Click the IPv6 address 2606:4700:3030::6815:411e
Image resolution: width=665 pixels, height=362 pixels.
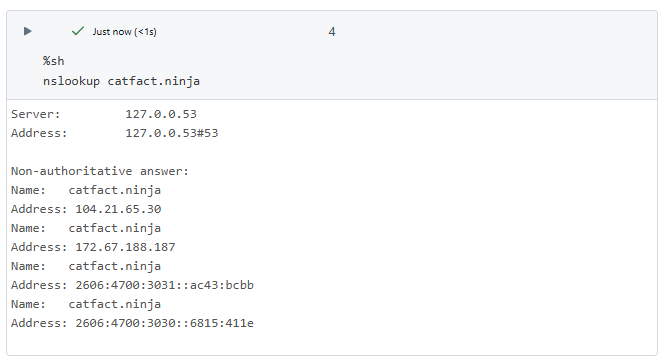pyautogui.click(x=165, y=323)
